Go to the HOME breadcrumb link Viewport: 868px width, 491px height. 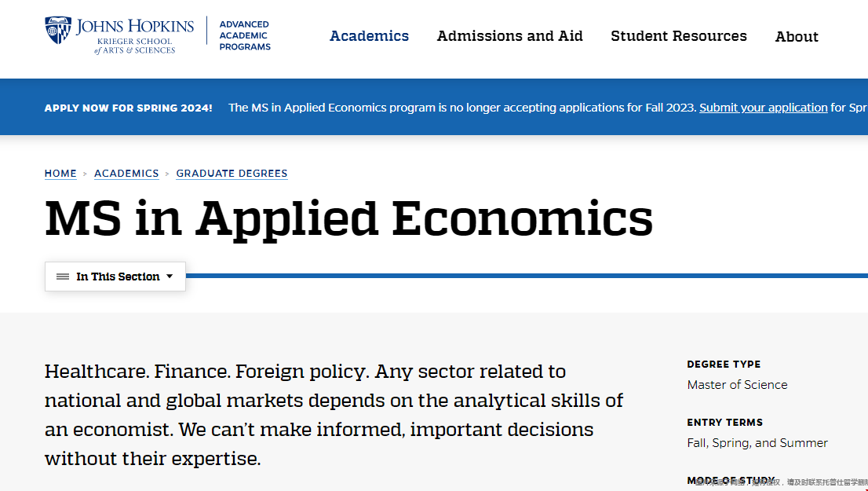pos(61,174)
